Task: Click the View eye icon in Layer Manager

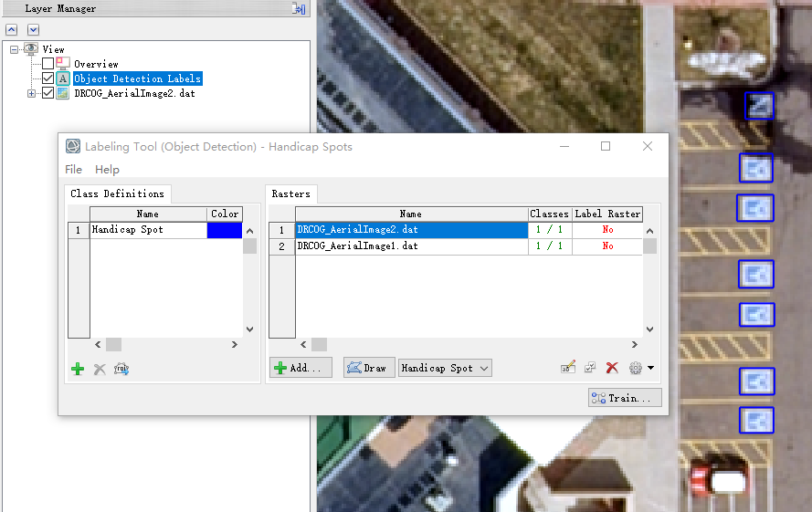Action: coord(31,49)
